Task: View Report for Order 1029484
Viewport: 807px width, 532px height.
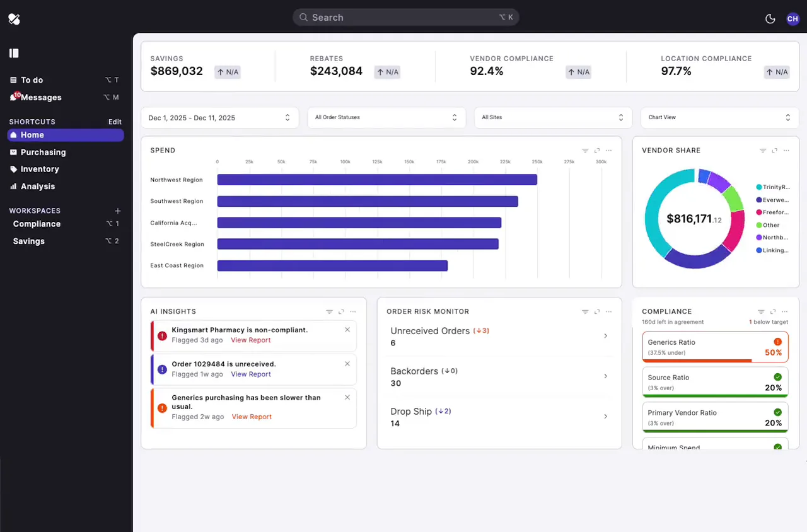Action: (x=251, y=374)
